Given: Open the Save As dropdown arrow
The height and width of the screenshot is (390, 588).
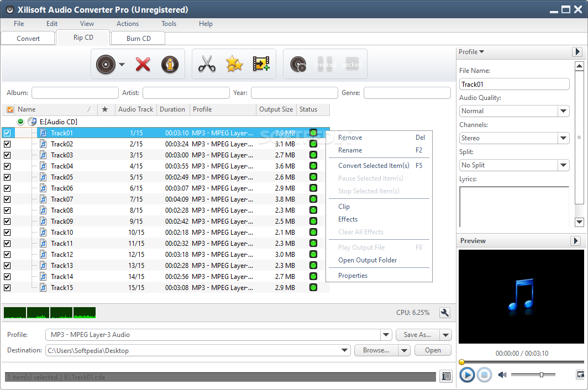Looking at the screenshot, I should 445,335.
